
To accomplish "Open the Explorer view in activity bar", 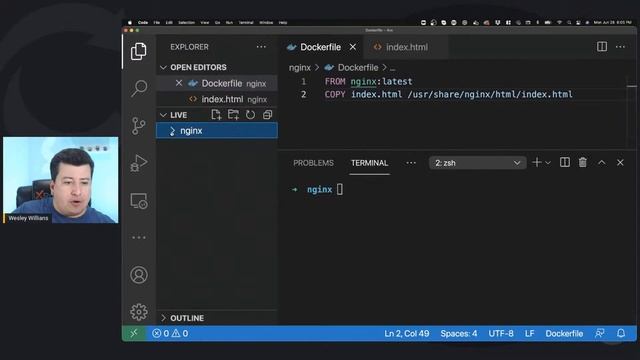I will pyautogui.click(x=139, y=51).
